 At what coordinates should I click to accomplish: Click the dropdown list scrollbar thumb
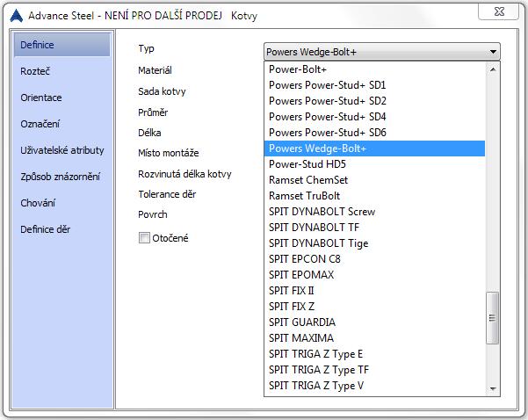[493, 318]
